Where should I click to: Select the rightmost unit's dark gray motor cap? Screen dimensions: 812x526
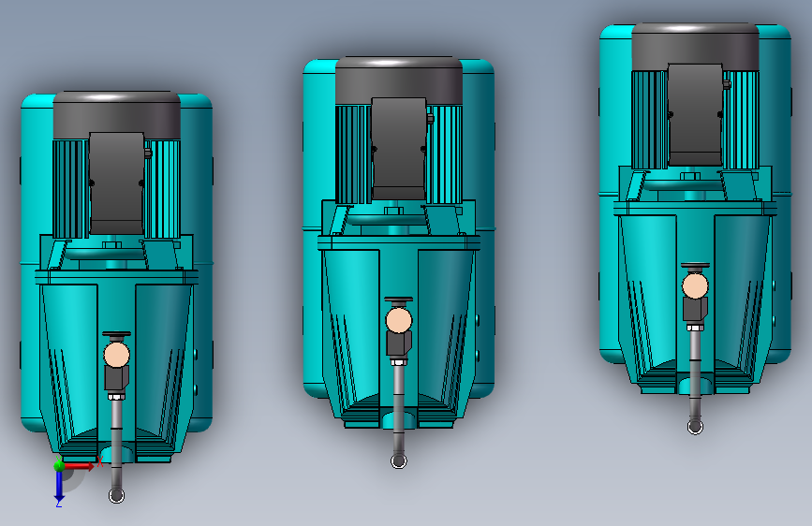696,47
